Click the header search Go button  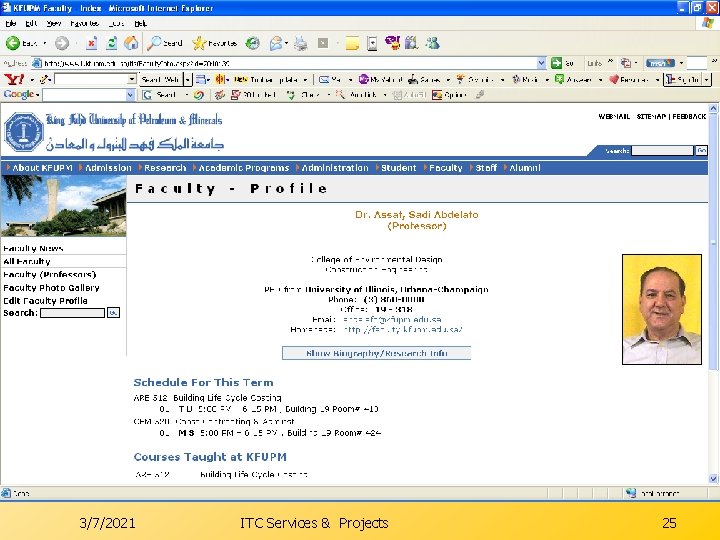point(702,151)
